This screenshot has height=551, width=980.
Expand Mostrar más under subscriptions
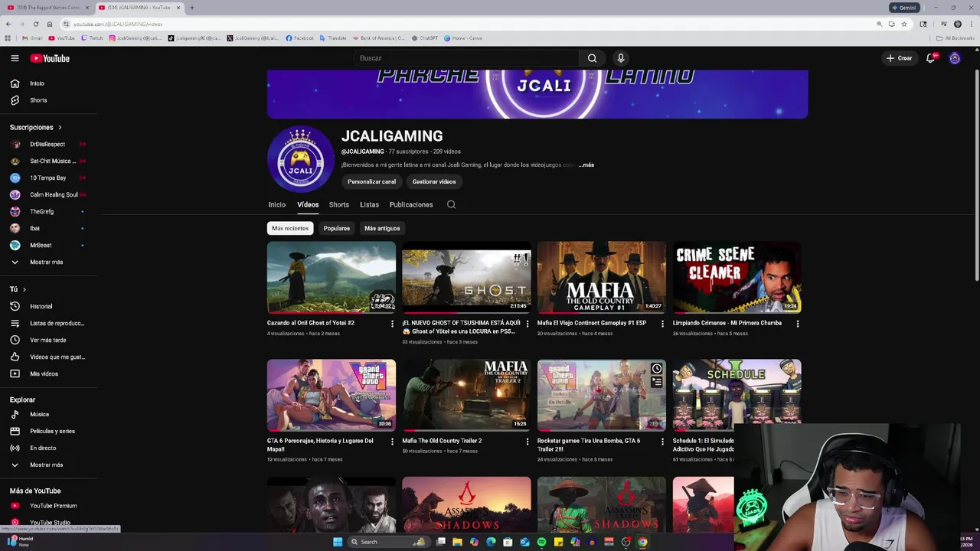[46, 262]
